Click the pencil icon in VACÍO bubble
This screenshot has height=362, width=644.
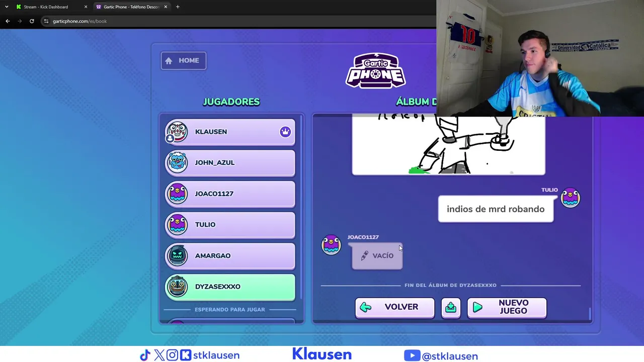pos(364,256)
